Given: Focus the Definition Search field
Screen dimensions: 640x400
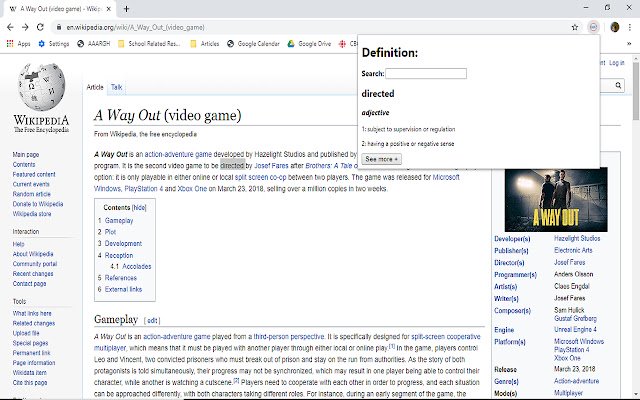Looking at the screenshot, I should pos(426,73).
